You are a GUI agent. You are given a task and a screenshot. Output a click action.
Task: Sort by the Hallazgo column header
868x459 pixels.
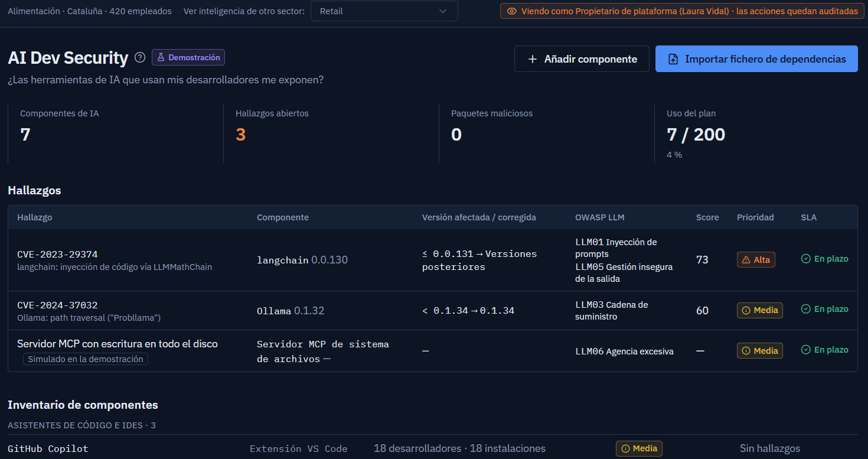35,217
